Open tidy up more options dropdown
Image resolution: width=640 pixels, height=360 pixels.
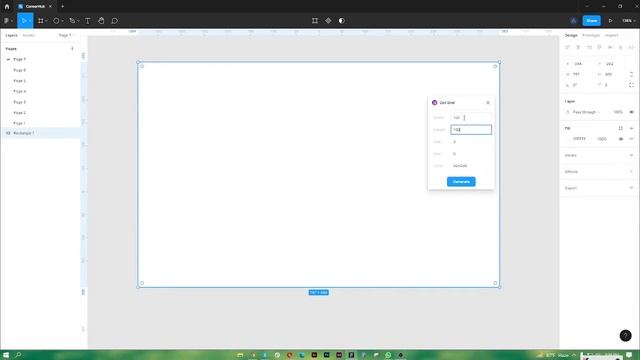click(631, 47)
